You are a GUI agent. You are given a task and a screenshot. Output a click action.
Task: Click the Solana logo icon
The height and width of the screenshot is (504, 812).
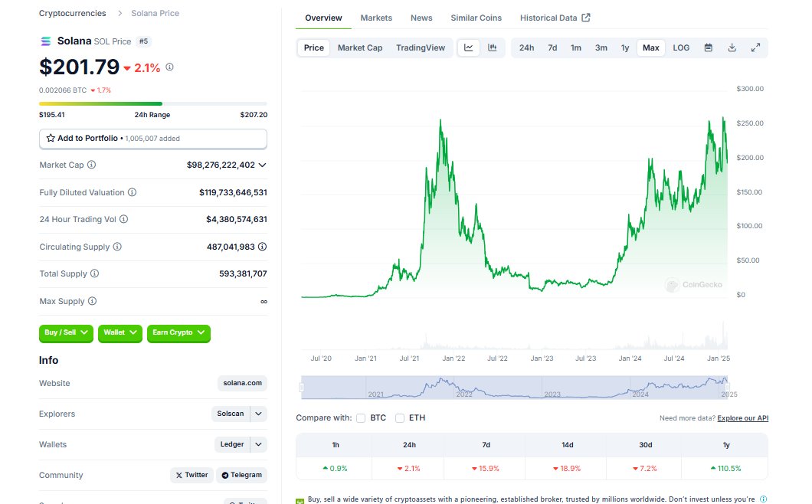[45, 41]
